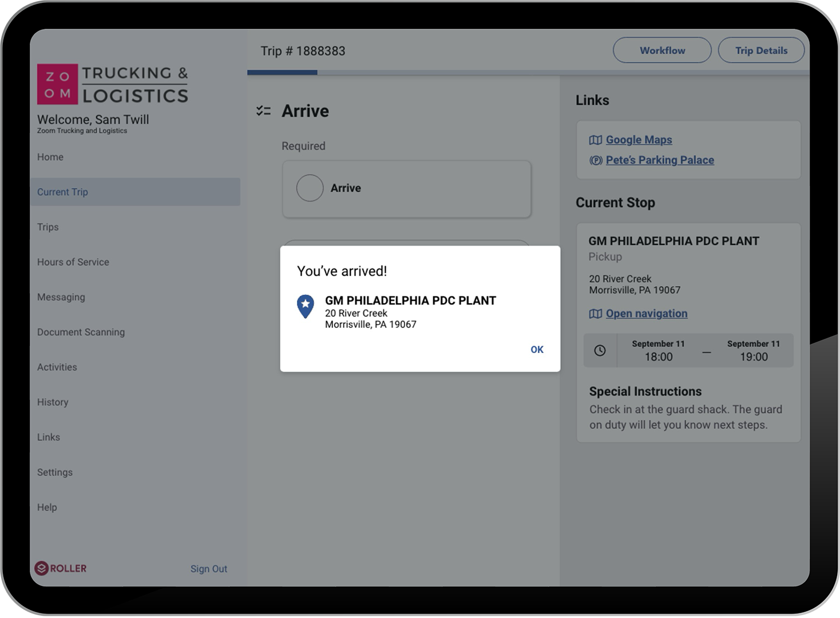This screenshot has height=618, width=840.
Task: Select Document Scanning in the sidebar
Action: tap(81, 332)
